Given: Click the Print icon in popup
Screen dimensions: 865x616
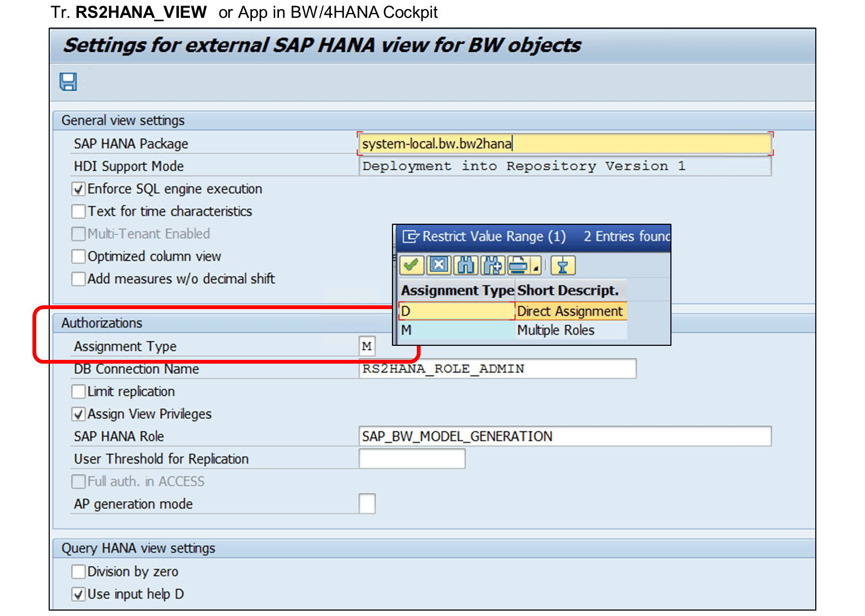Looking at the screenshot, I should 518,265.
